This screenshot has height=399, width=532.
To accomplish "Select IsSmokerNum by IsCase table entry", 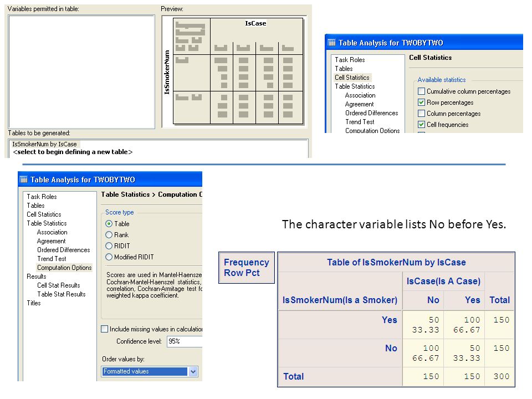I will (x=44, y=144).
